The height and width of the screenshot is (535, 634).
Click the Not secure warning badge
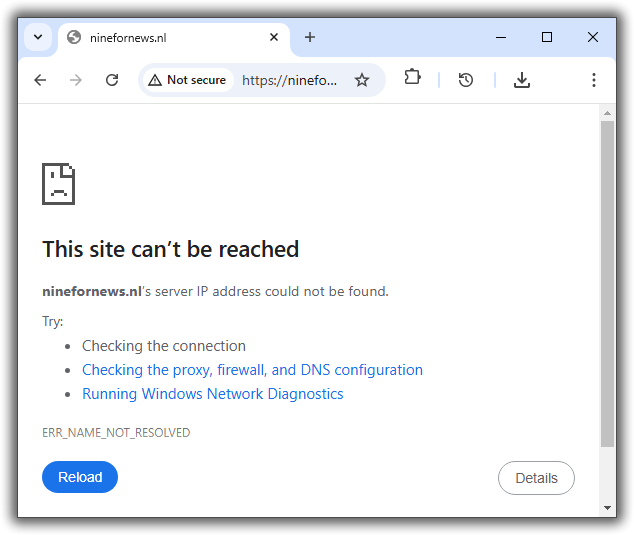(187, 80)
